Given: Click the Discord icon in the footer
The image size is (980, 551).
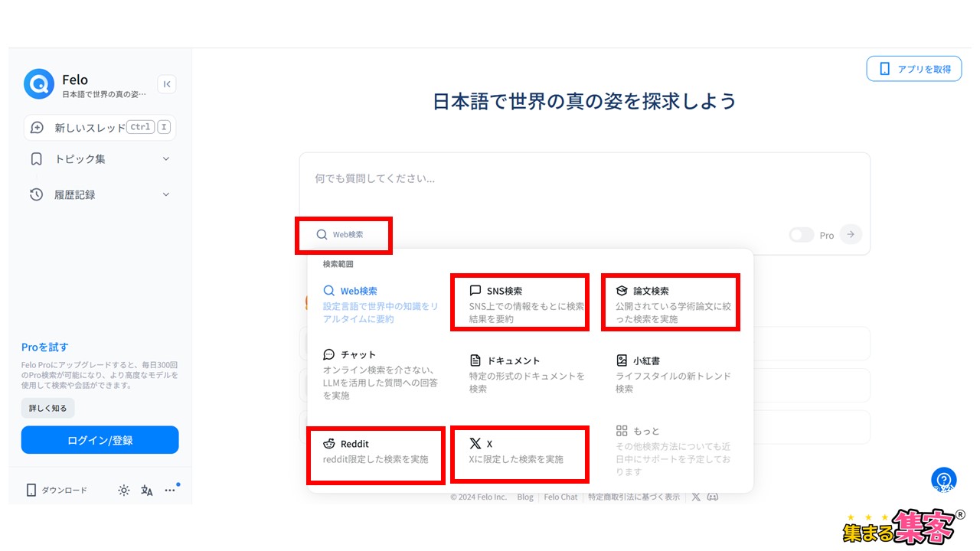Looking at the screenshot, I should tap(713, 497).
